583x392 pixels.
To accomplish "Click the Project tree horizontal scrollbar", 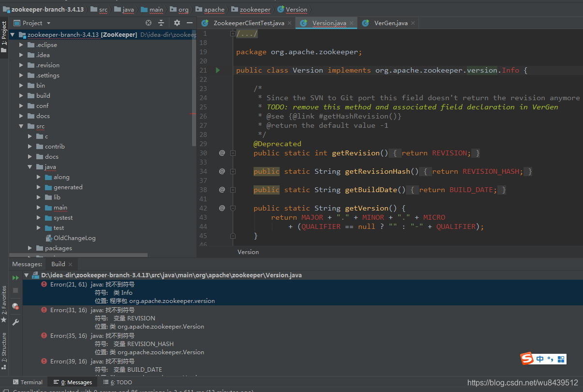I will tap(78, 255).
